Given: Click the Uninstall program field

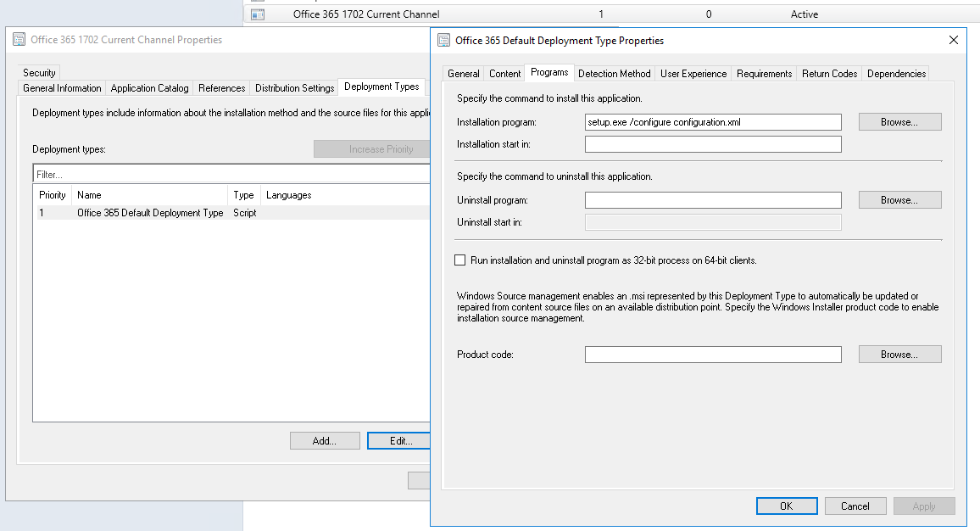Looking at the screenshot, I should click(713, 200).
